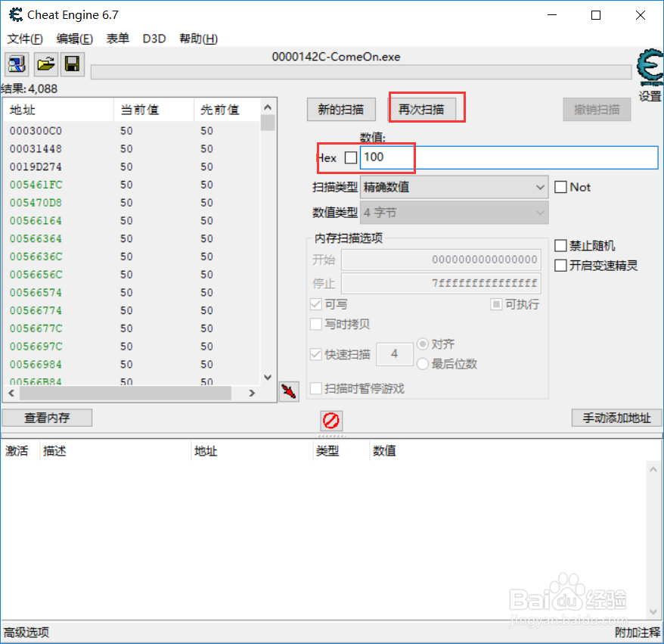Image resolution: width=664 pixels, height=644 pixels.
Task: Click the 新的扫描 button
Action: point(341,110)
